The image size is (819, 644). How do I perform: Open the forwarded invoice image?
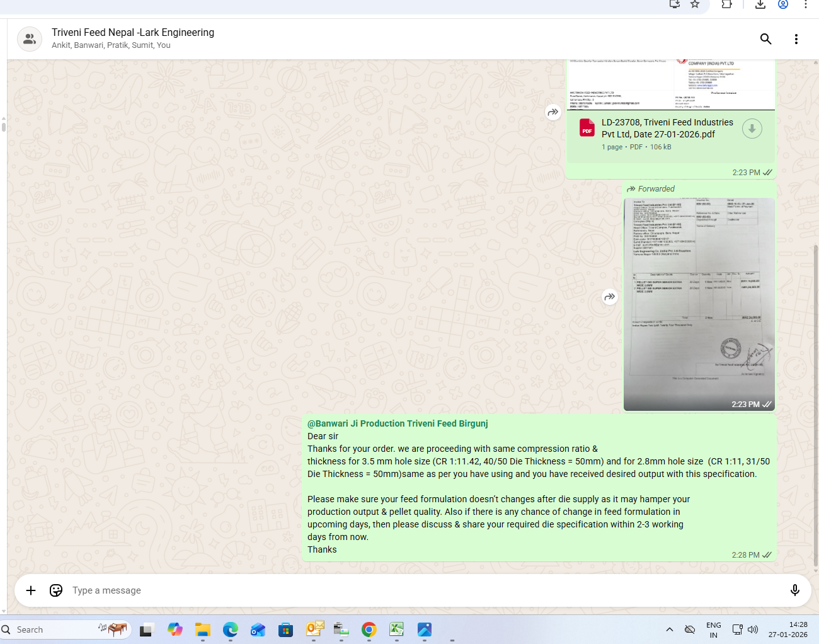699,304
